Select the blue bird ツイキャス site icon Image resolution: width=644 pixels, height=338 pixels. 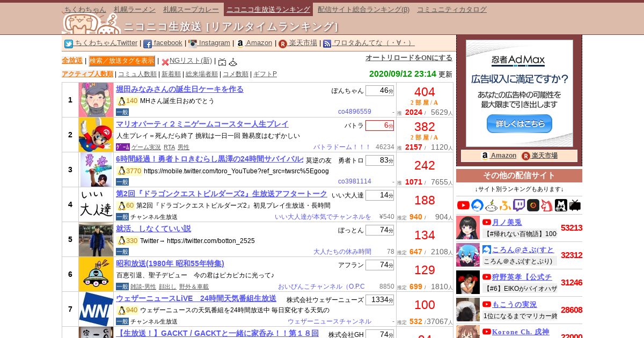pos(477,205)
